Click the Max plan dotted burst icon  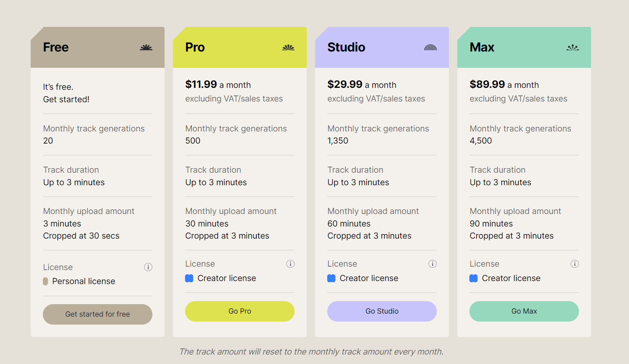click(573, 47)
